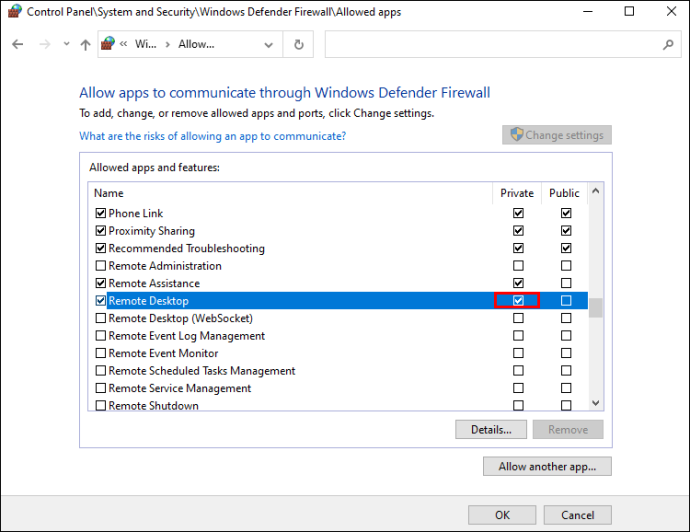Click the title bar firewall icon
This screenshot has height=532, width=690.
[x=15, y=11]
